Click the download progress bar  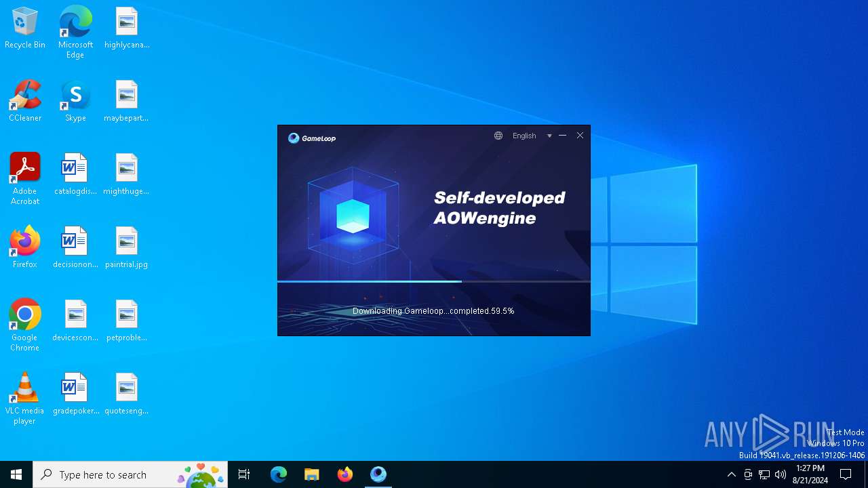tap(434, 281)
